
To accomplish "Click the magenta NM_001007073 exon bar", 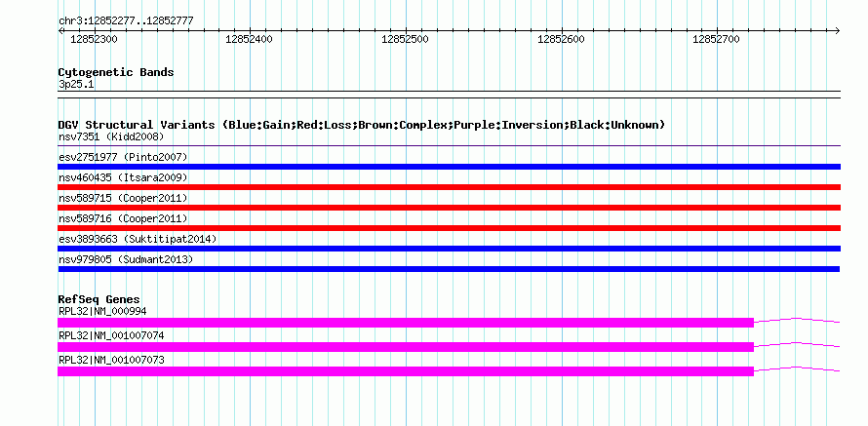I will coord(406,371).
